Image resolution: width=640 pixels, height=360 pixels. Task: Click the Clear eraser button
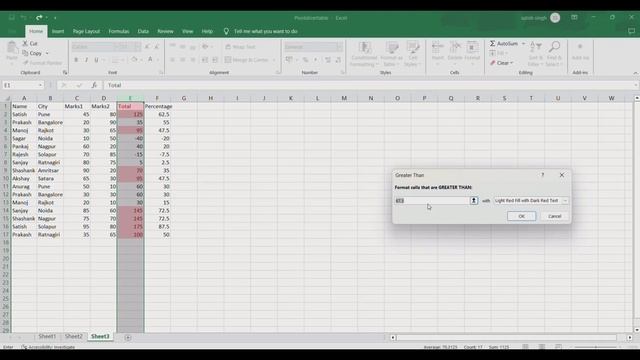(x=501, y=63)
